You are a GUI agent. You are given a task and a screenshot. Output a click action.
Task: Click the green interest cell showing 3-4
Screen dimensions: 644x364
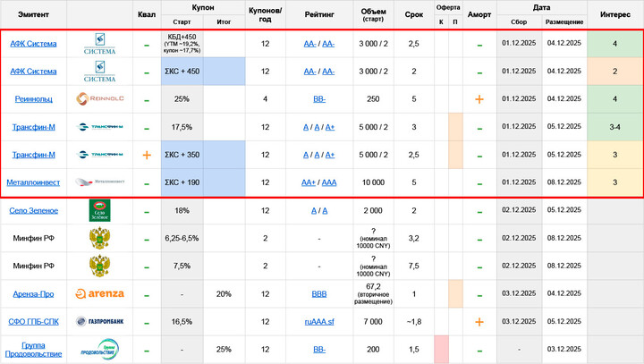pyautogui.click(x=614, y=127)
